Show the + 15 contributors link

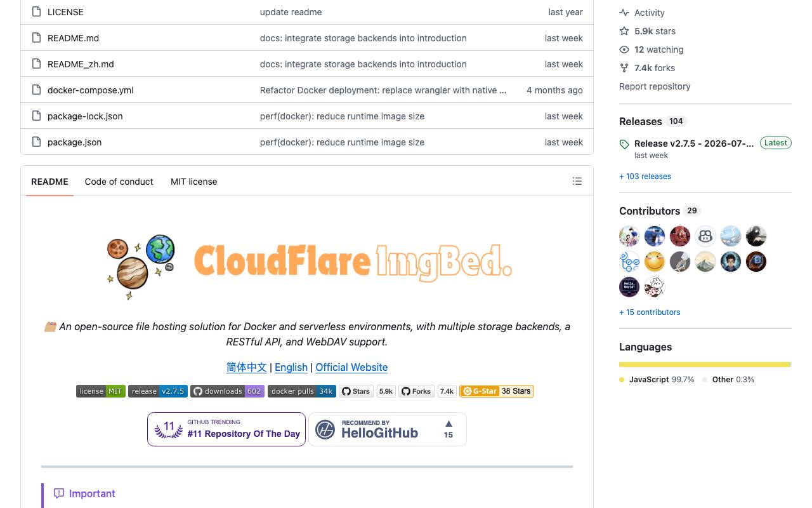650,312
